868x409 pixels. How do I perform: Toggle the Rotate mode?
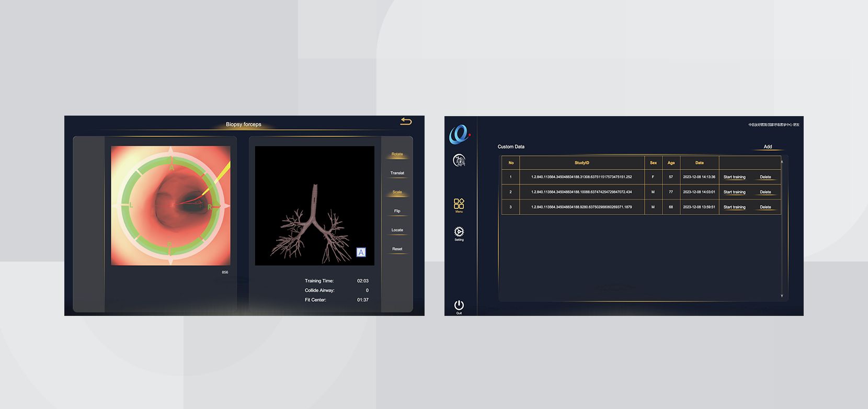coord(397,154)
